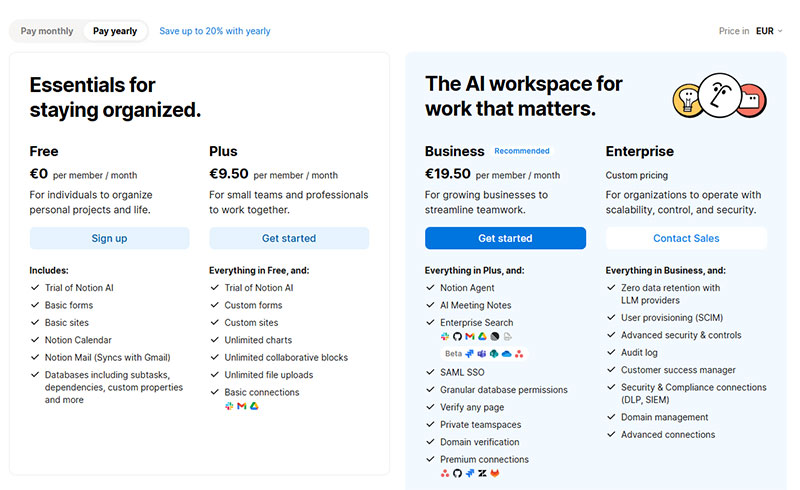
Task: Click Unlimited file uploads feature
Action: 269,375
